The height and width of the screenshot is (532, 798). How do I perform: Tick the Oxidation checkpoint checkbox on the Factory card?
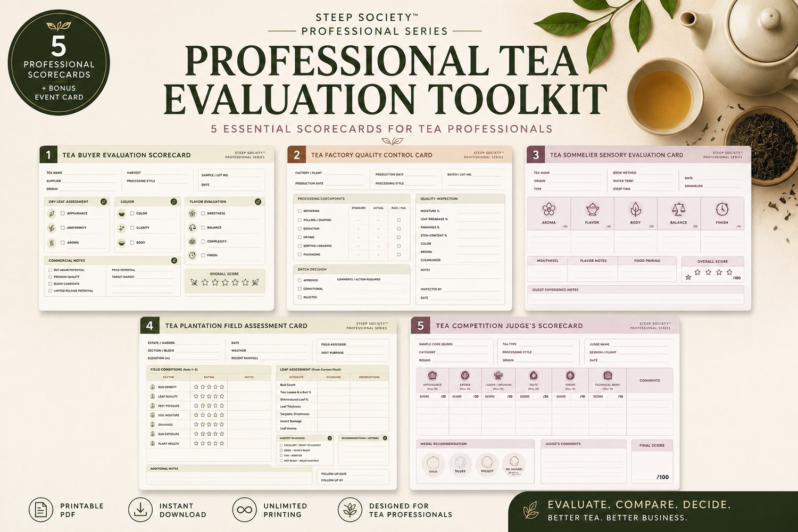[300, 229]
